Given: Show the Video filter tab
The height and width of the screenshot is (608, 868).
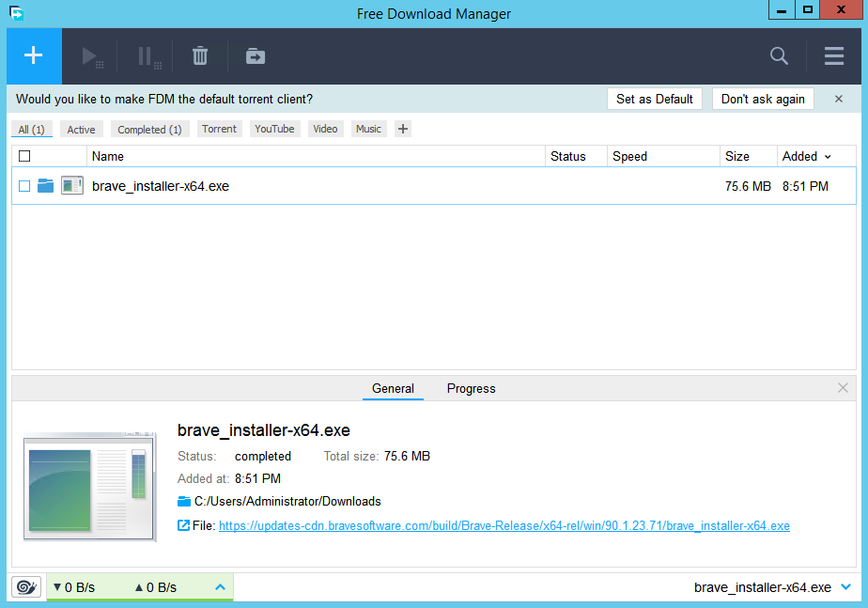Looking at the screenshot, I should (x=325, y=129).
